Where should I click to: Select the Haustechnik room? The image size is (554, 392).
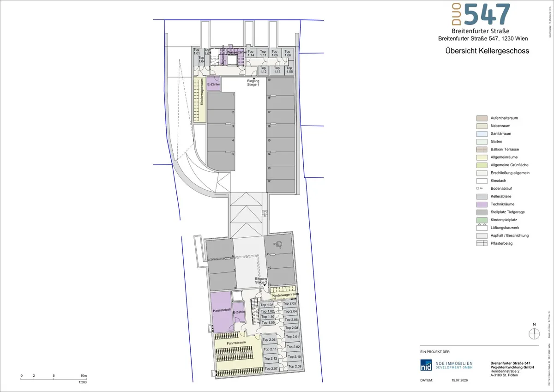pyautogui.click(x=221, y=311)
